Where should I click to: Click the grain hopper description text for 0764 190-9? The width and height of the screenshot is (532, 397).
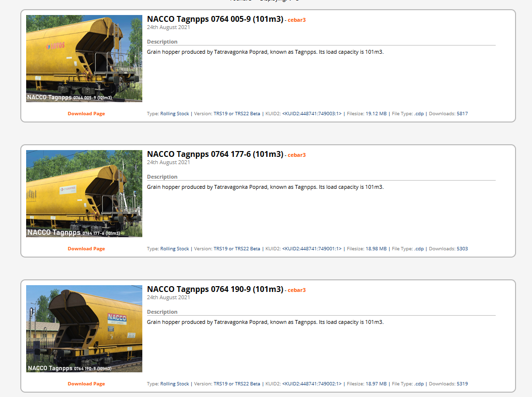coord(265,322)
